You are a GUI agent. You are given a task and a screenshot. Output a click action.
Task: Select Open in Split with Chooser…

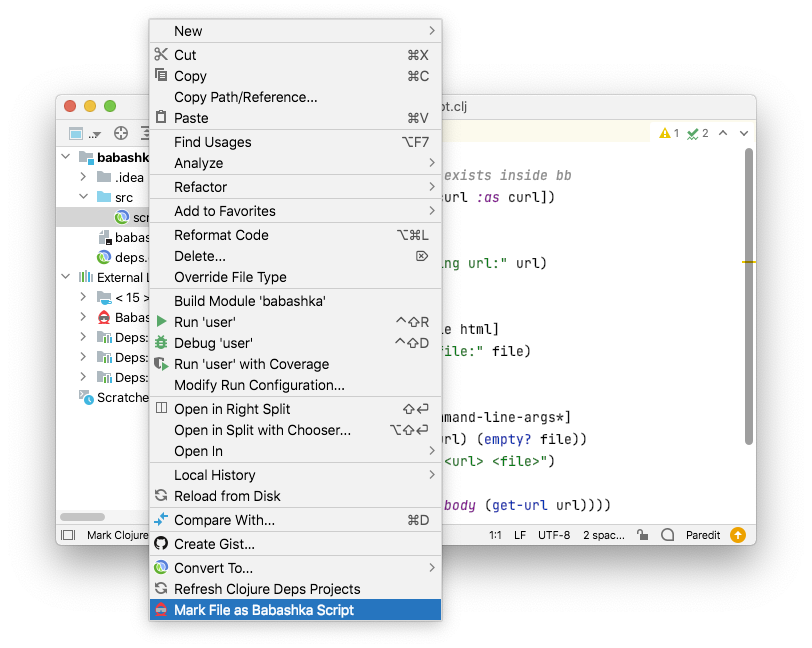(x=295, y=430)
